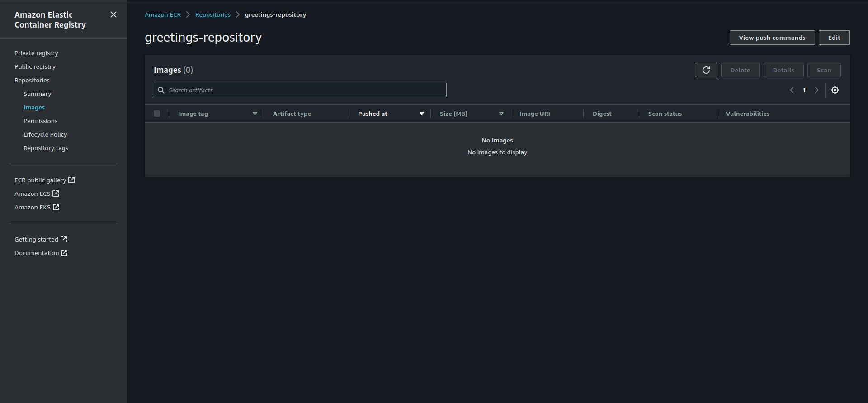Screen dimensions: 868x403
Task: Click the Images (0) panel title
Action: pyautogui.click(x=173, y=70)
